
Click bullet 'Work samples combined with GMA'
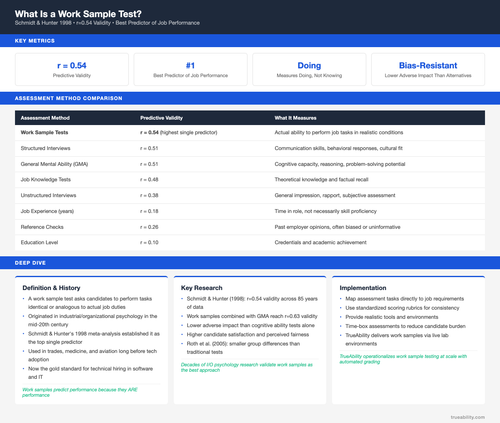pos(252,316)
